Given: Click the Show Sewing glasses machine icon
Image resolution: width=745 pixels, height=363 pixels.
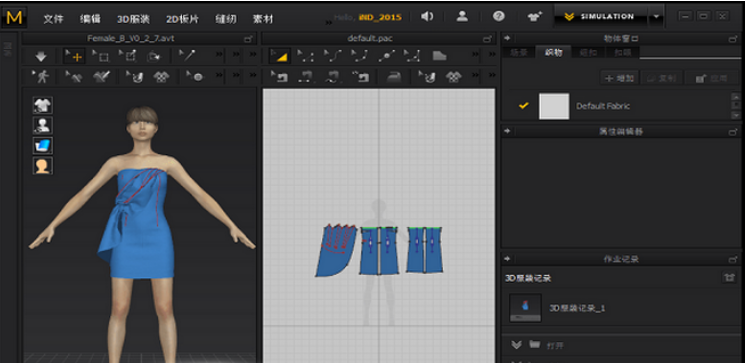Looking at the screenshot, I should click(x=361, y=76).
